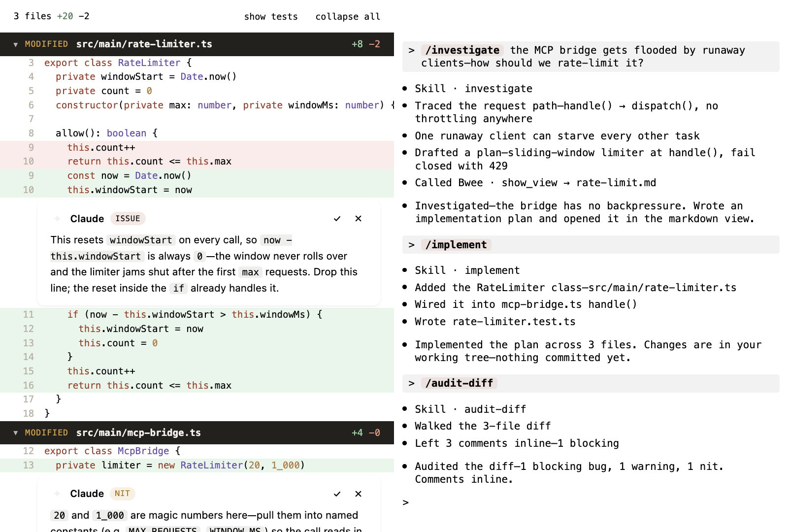Click the /implement command
This screenshot has width=788, height=532.
[x=456, y=245]
